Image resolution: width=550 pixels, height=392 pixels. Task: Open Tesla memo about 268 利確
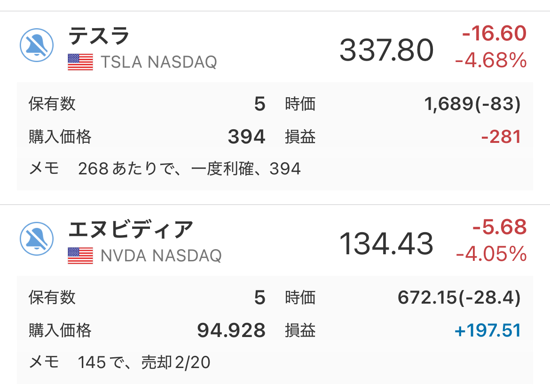click(x=189, y=169)
